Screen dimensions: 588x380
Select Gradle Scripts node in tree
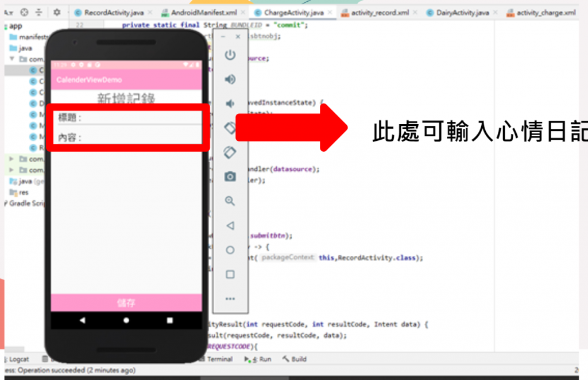(x=25, y=204)
